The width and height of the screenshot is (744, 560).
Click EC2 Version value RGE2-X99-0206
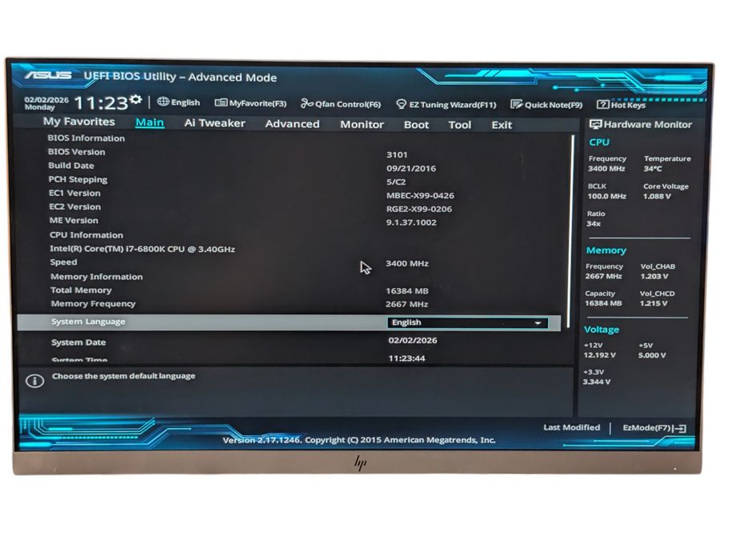click(x=419, y=209)
